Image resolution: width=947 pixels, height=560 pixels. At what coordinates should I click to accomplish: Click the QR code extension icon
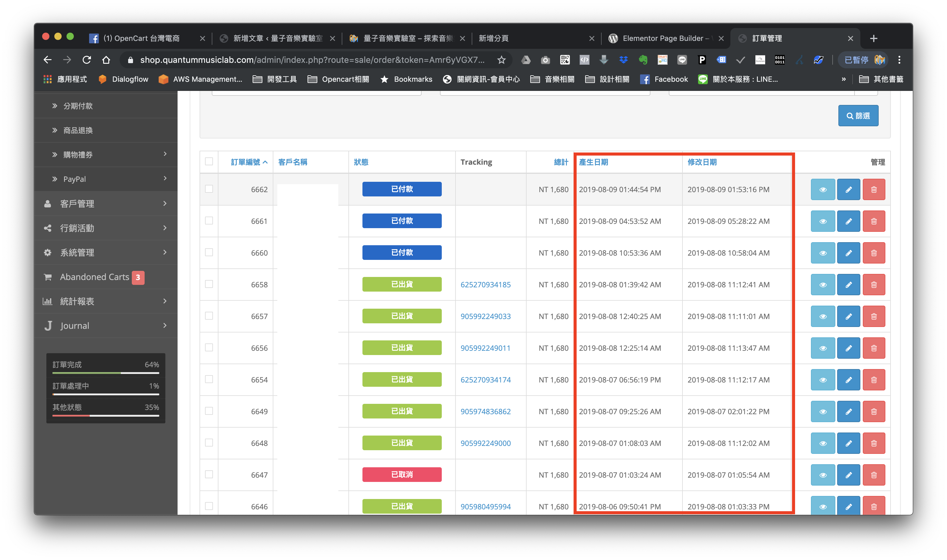(565, 59)
